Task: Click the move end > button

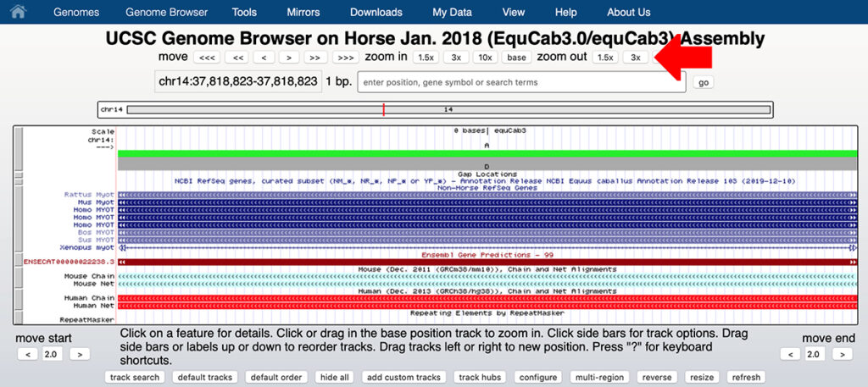Action: 842,354
